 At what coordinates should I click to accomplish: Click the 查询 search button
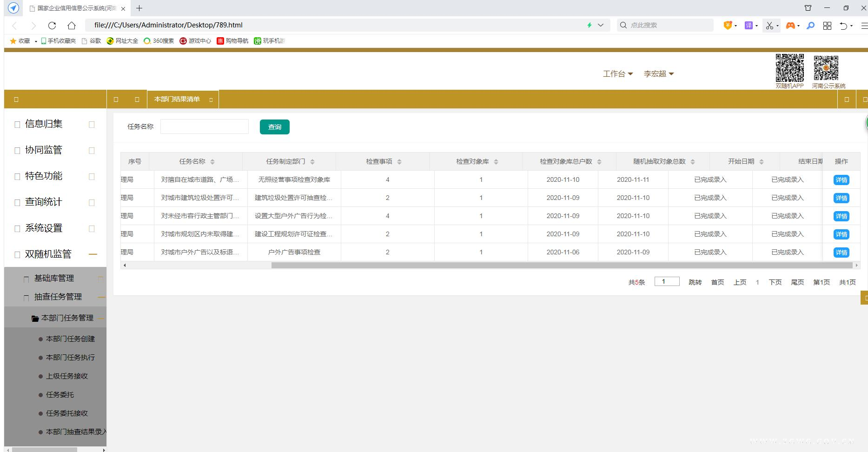(x=274, y=127)
